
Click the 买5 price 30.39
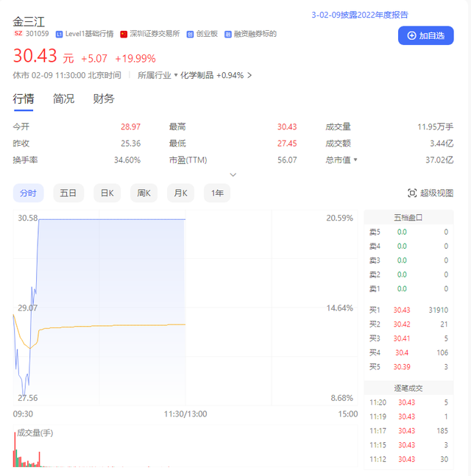click(x=402, y=367)
